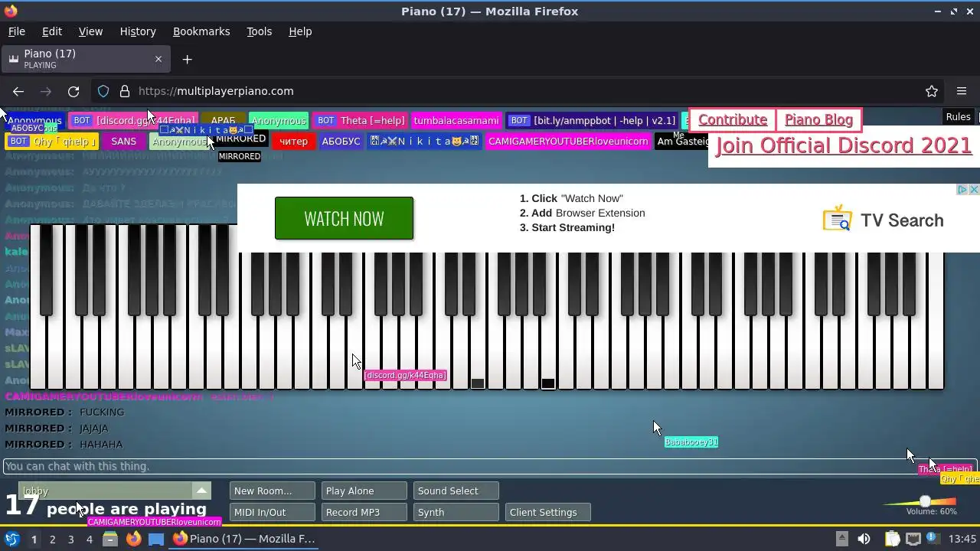Select the SANS participant name tag
The image size is (980, 551).
pyautogui.click(x=123, y=142)
